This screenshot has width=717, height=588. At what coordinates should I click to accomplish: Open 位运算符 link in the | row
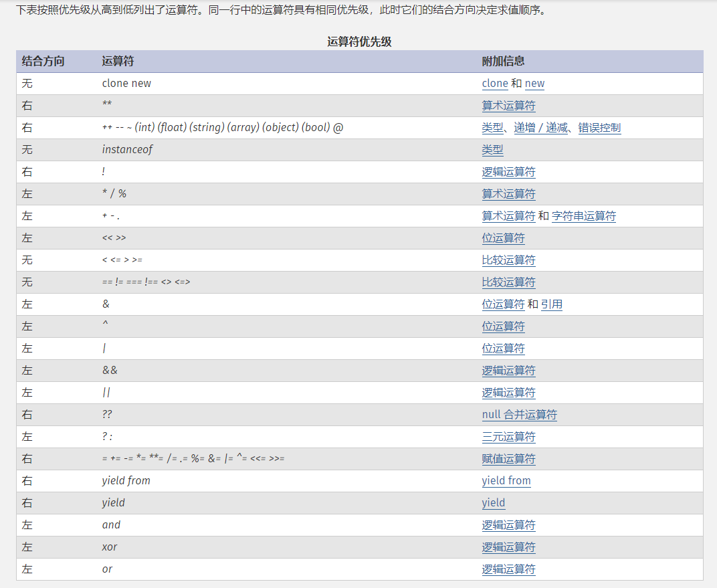tap(503, 349)
